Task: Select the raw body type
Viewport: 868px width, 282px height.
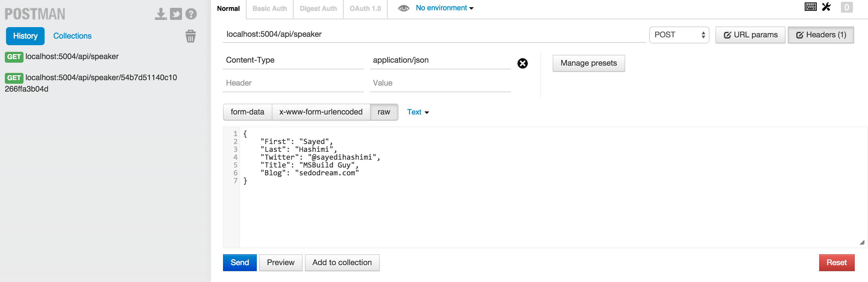Action: pyautogui.click(x=384, y=112)
